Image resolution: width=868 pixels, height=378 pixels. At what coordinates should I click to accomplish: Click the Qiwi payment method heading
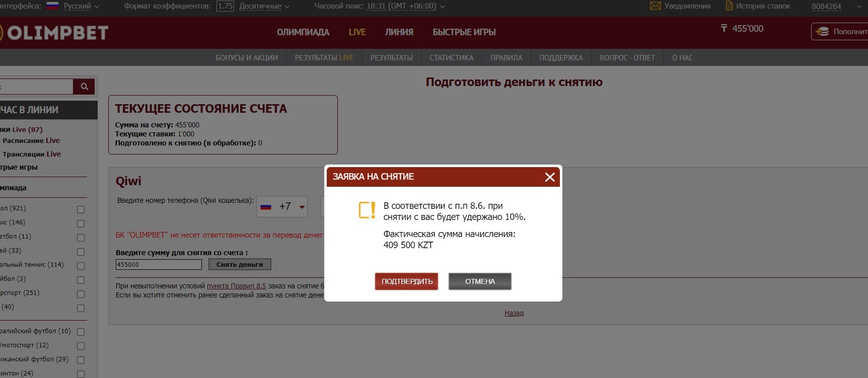[x=128, y=181]
